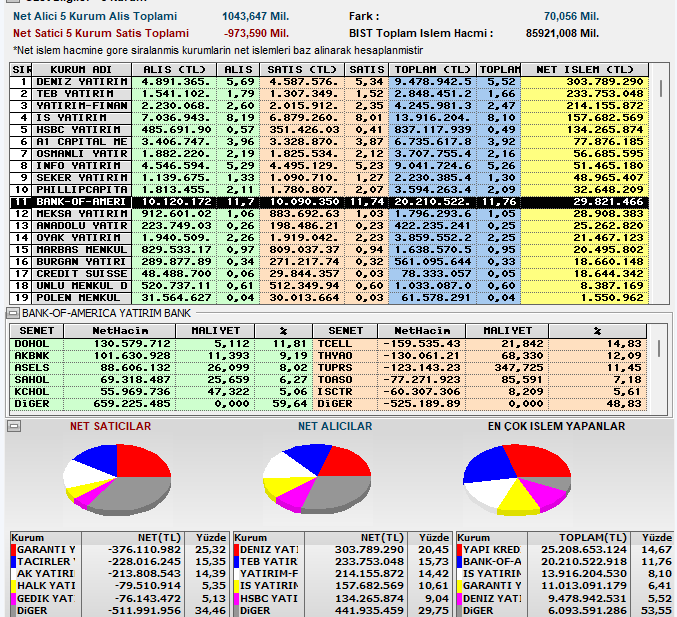Image resolution: width=677 pixels, height=617 pixels.
Task: Click the yellow swatch next to HALK YATI
Action: click(x=13, y=586)
